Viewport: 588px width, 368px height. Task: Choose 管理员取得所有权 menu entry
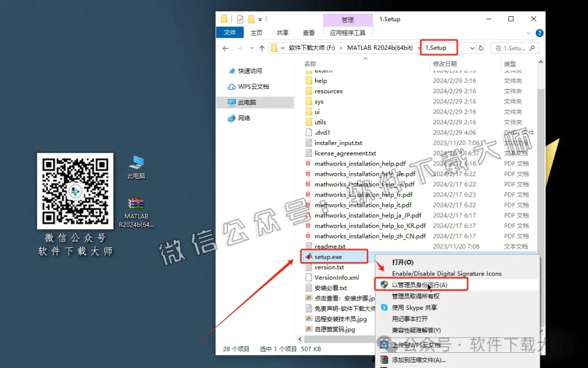click(415, 296)
